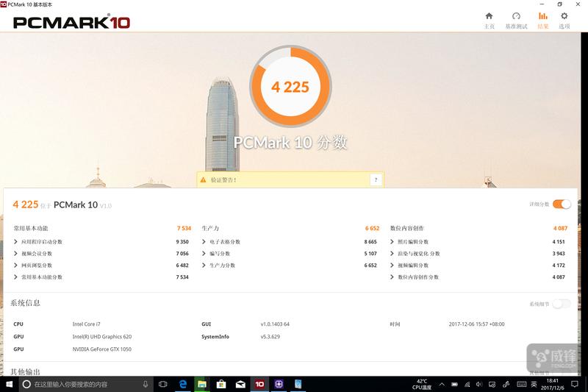Click the 9 350 app startup value
588x392 pixels.
click(182, 242)
